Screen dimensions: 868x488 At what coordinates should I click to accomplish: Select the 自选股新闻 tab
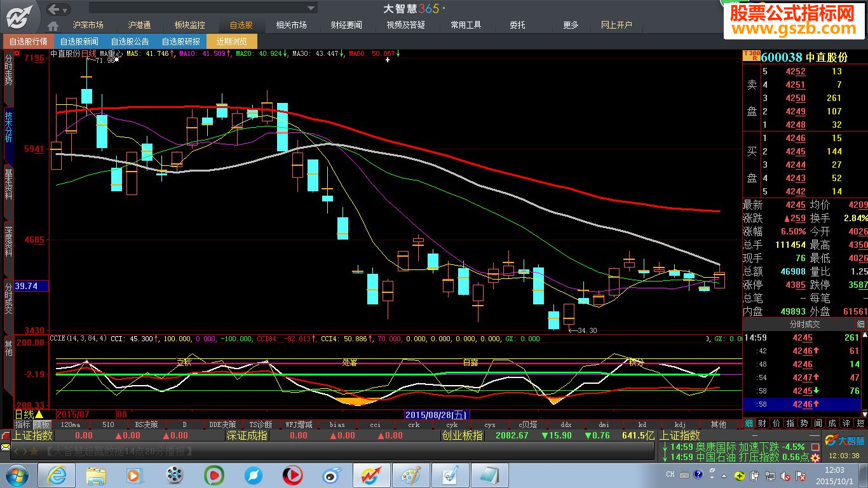(79, 41)
